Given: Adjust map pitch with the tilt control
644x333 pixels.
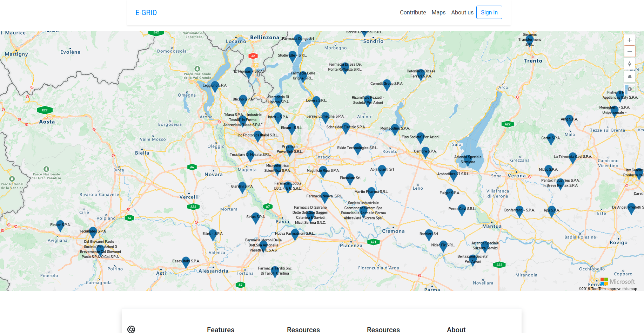Looking at the screenshot, I should click(x=630, y=76).
